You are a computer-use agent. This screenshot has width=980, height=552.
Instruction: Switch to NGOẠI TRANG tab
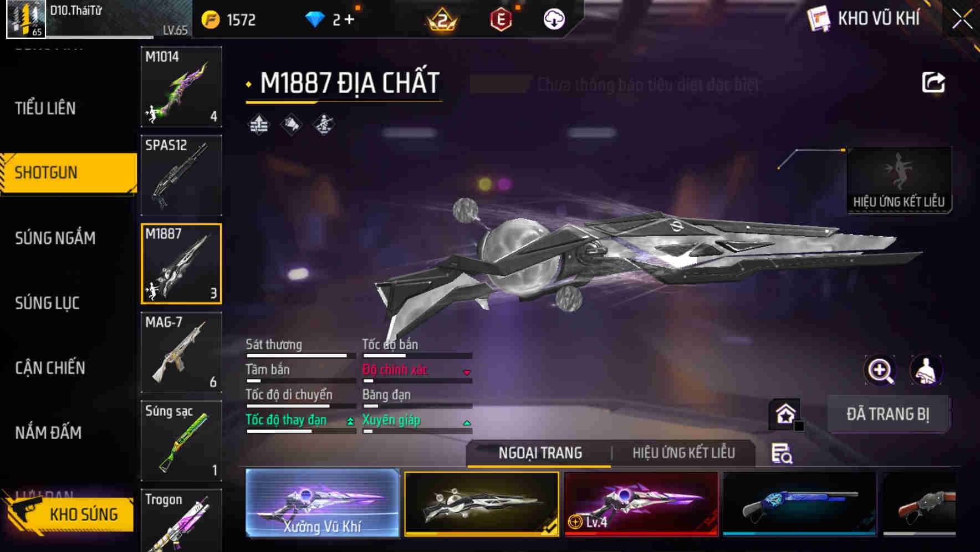tap(540, 453)
